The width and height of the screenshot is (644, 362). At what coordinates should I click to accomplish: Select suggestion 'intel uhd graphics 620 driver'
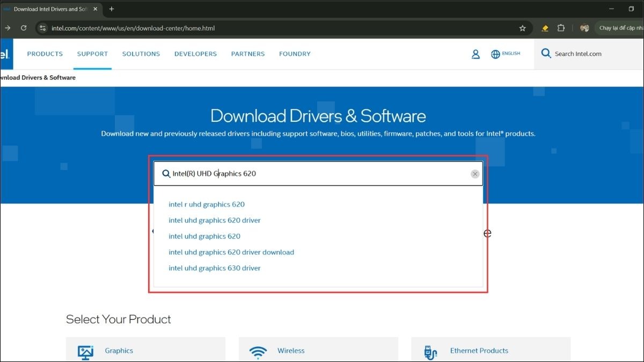click(215, 220)
